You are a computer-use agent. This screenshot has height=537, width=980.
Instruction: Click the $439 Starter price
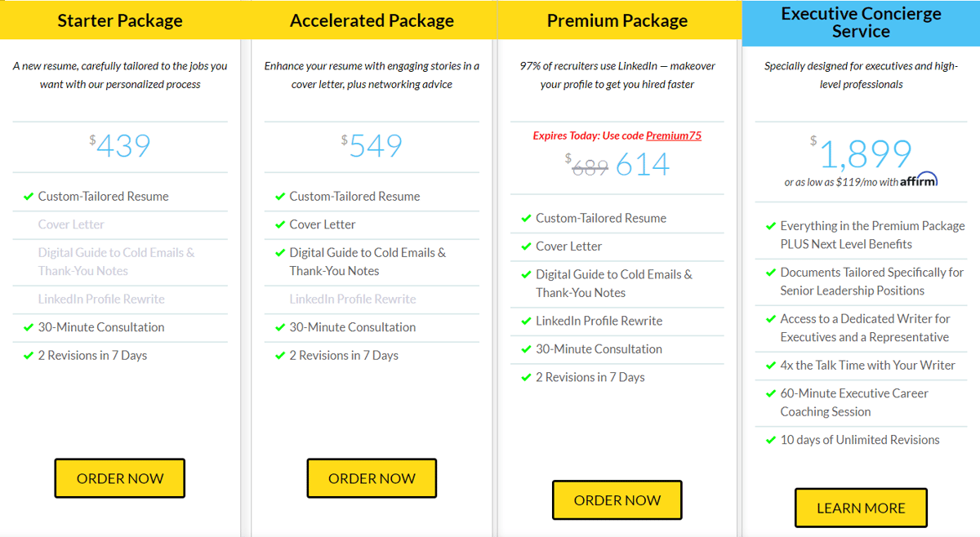[120, 146]
